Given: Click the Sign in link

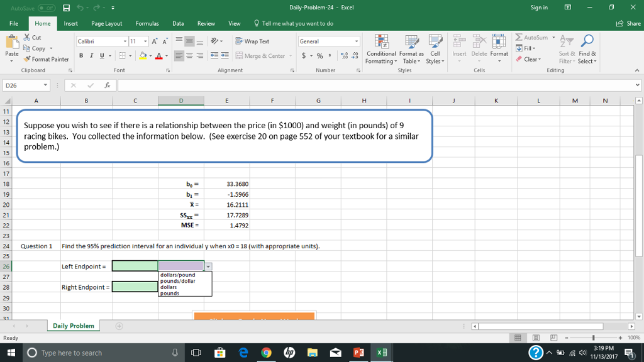Looking at the screenshot, I should coord(540,7).
